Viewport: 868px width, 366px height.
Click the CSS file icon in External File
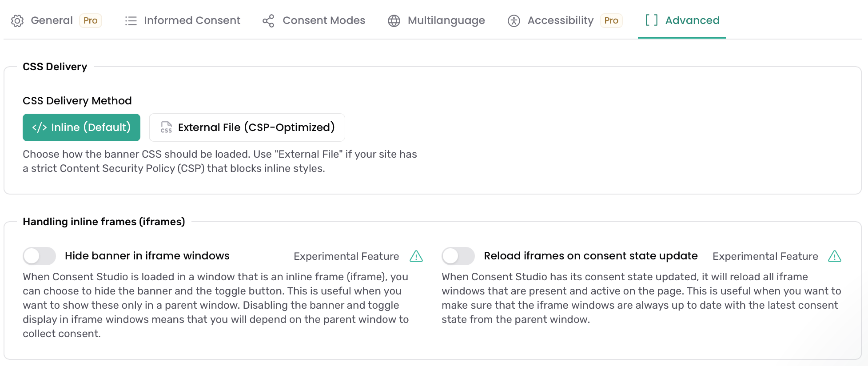pos(166,127)
